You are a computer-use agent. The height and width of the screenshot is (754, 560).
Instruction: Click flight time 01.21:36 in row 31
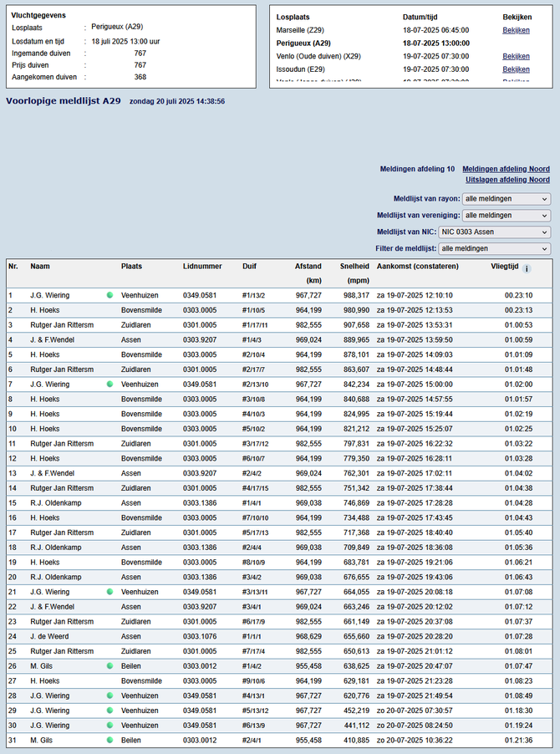(518, 740)
